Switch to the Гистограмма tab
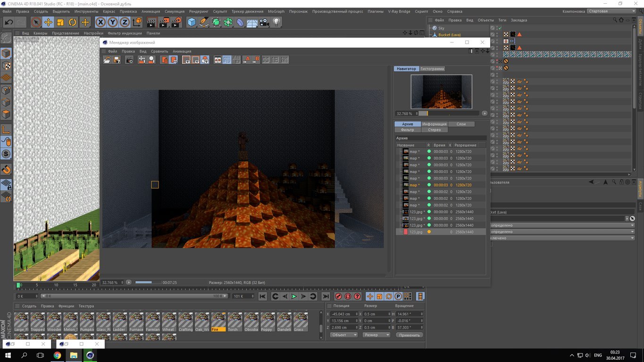 pyautogui.click(x=432, y=69)
